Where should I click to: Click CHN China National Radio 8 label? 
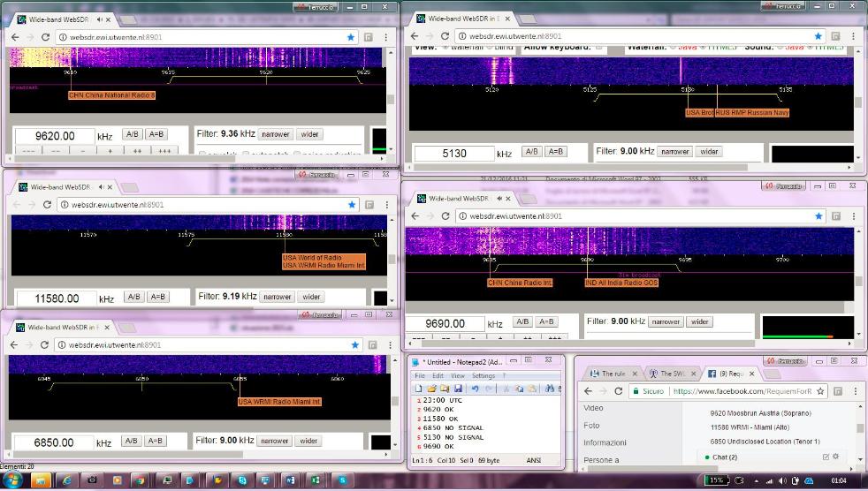point(112,95)
